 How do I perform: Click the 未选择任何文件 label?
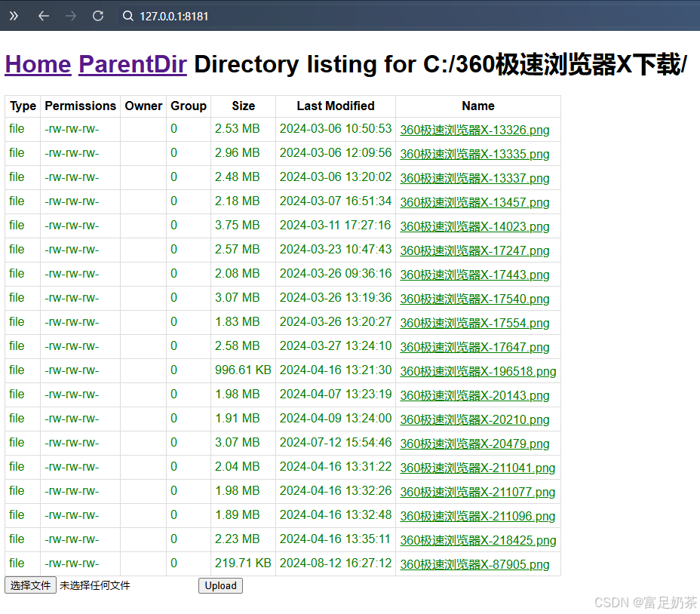tap(94, 585)
